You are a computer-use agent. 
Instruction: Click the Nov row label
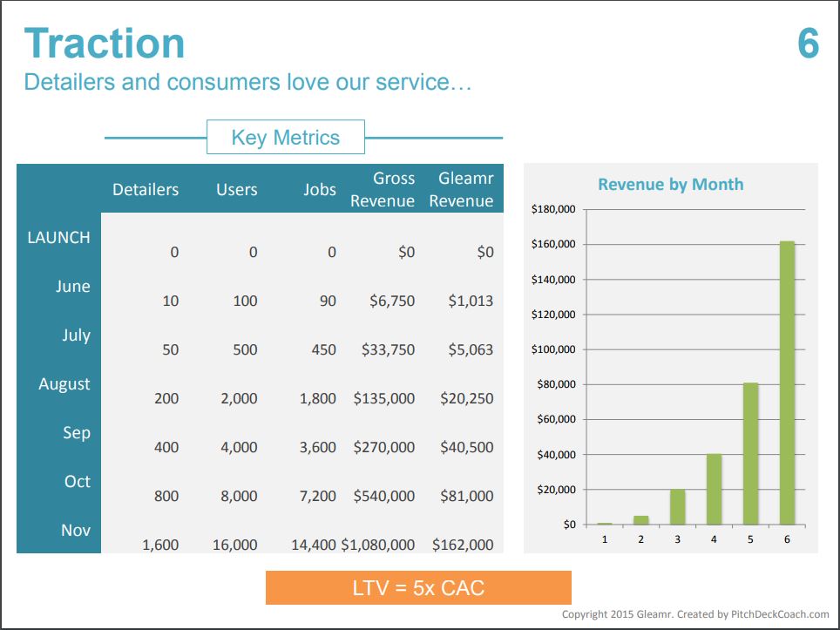76,531
